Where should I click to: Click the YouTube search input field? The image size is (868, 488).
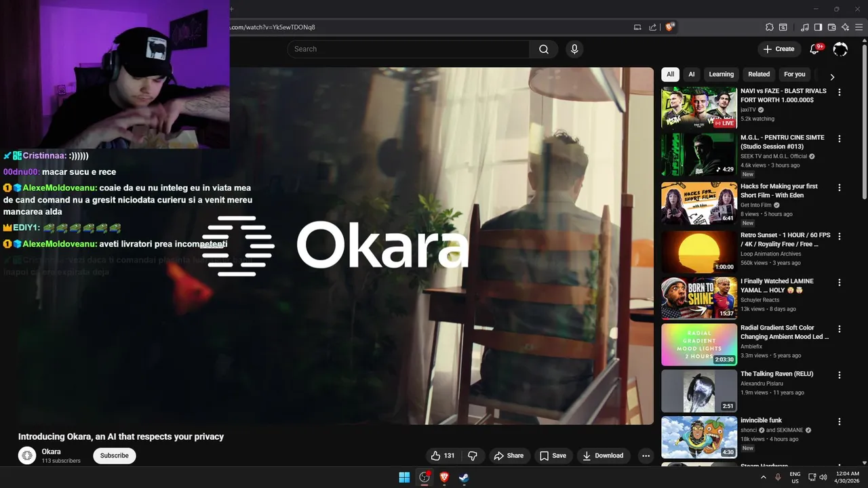[408, 49]
